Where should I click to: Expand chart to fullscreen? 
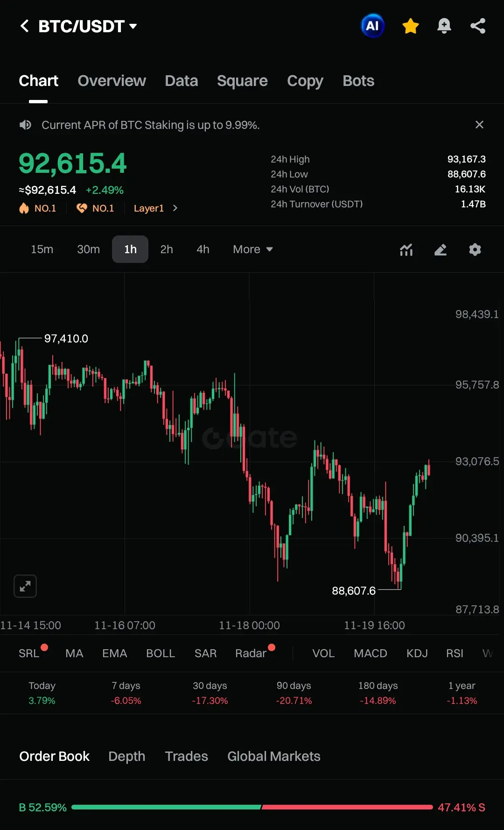pos(25,586)
